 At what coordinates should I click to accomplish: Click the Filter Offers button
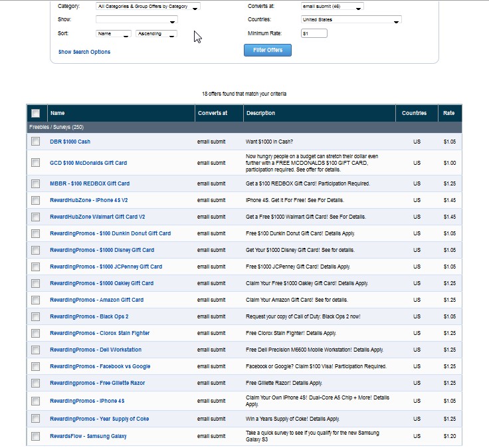tap(268, 50)
